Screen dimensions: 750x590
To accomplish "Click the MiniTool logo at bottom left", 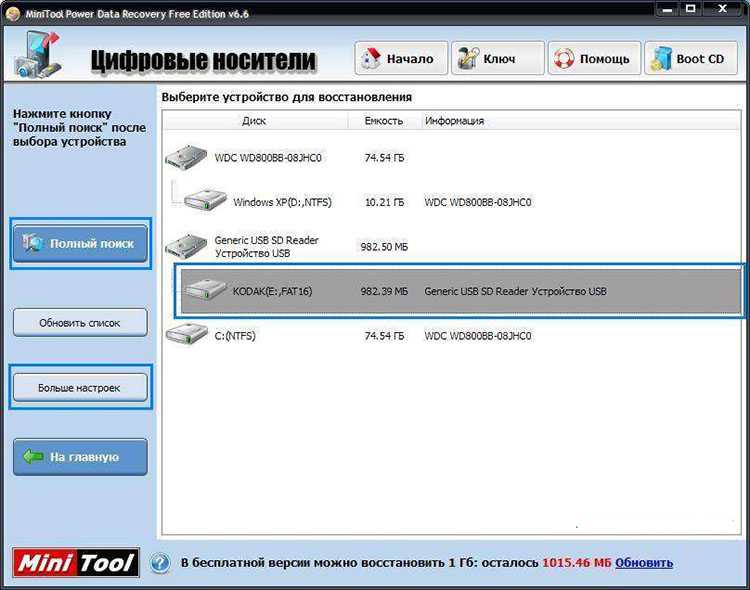I will pos(76,563).
